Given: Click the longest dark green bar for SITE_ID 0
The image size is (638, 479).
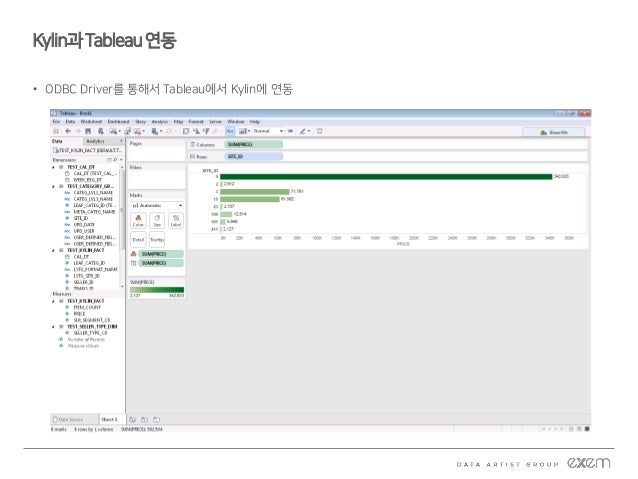Looking at the screenshot, I should coord(386,177).
